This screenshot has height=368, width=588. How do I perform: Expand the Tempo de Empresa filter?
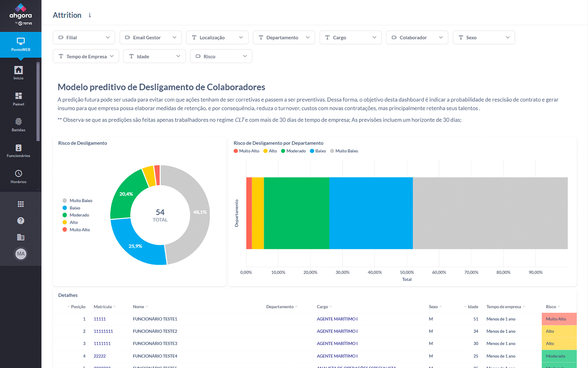(86, 57)
